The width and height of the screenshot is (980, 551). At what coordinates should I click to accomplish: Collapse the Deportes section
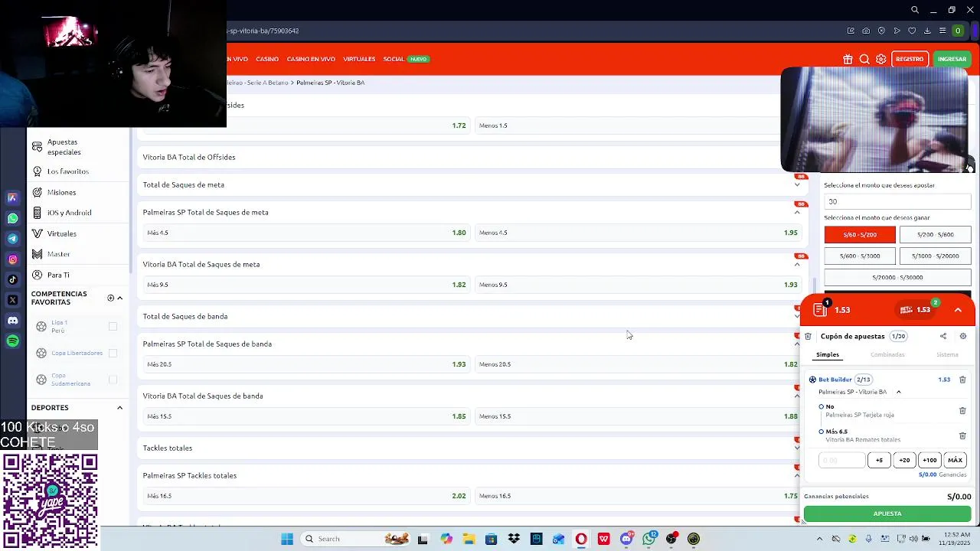(x=119, y=408)
